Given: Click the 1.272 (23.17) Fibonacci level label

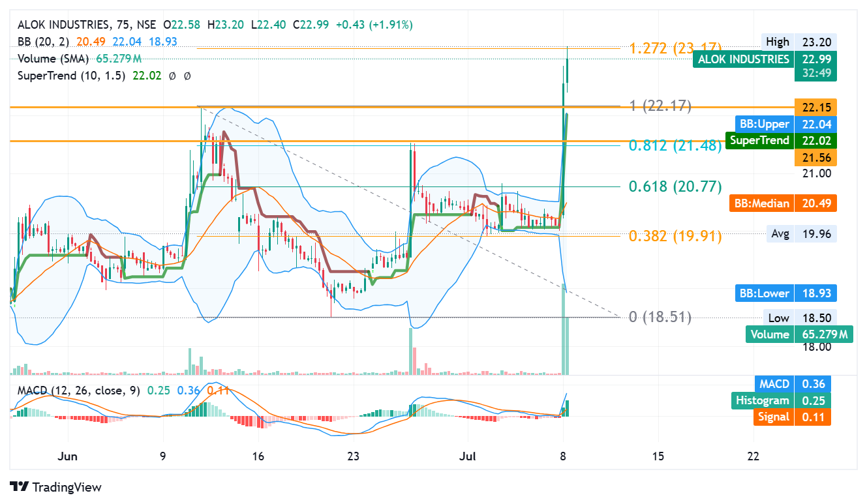Looking at the screenshot, I should (675, 48).
